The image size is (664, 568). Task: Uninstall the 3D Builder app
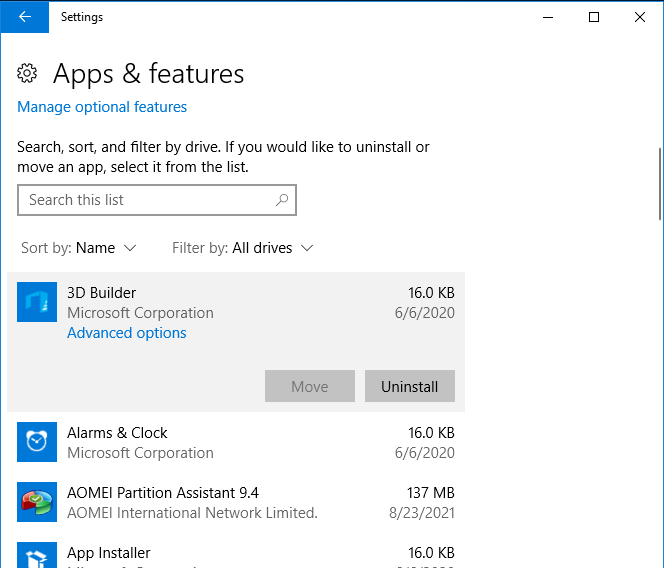[x=410, y=387]
